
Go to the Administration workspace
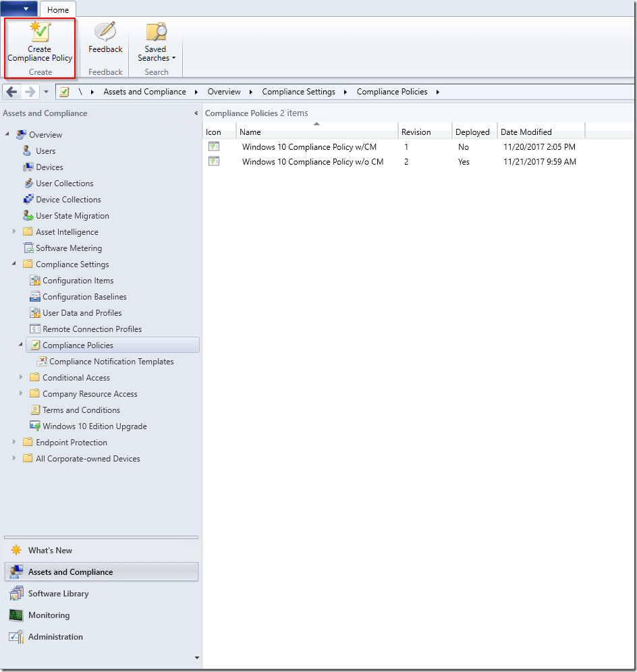pos(55,637)
